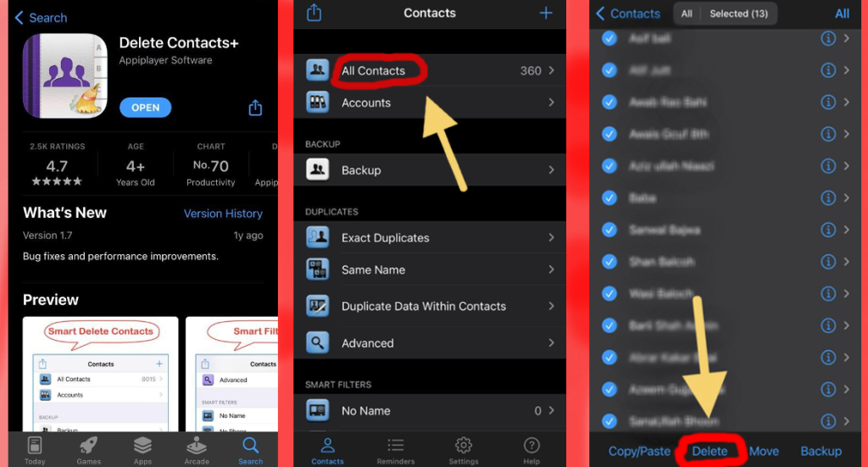This screenshot has width=868, height=467.
Task: Tap the Duplicate Data Within Contacts icon
Action: (317, 306)
